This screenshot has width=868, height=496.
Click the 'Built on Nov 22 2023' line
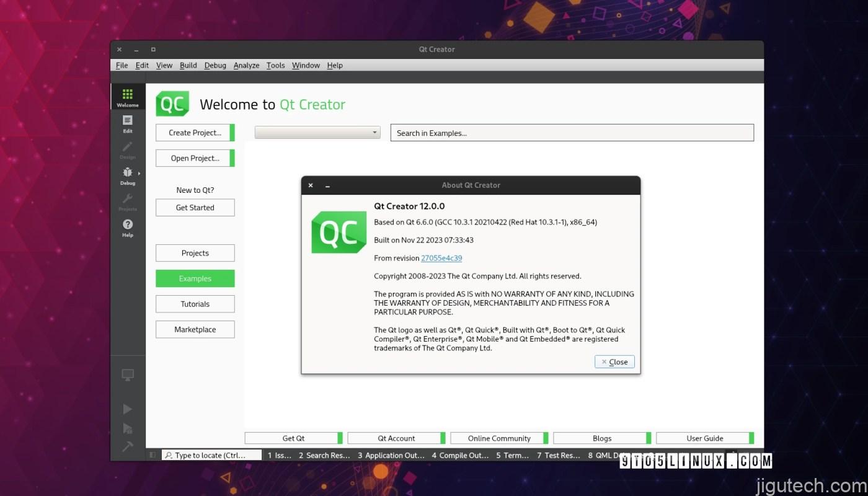[423, 240]
